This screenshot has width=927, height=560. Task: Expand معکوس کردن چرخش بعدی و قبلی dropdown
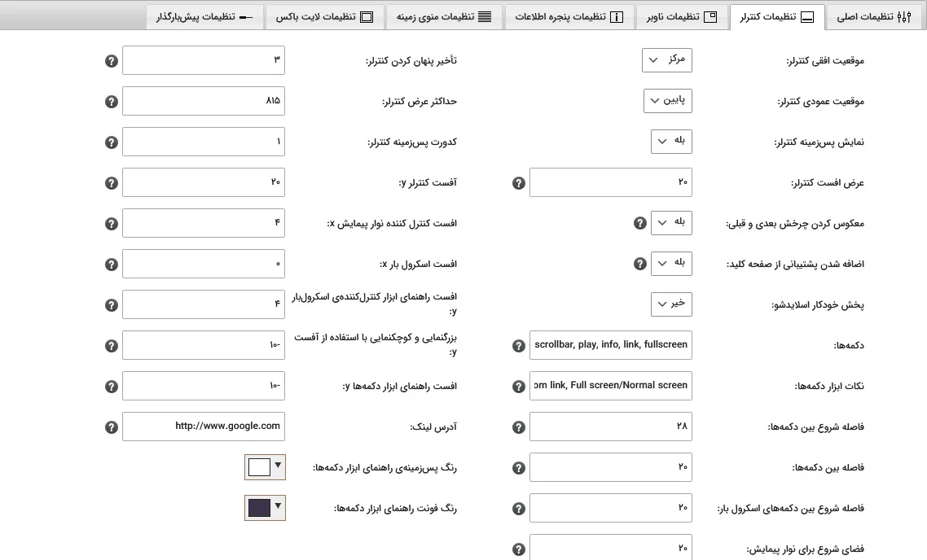[671, 223]
